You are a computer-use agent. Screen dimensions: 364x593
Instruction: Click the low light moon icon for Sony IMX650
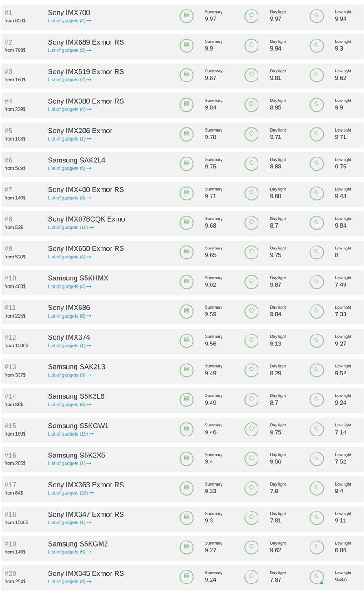(316, 252)
